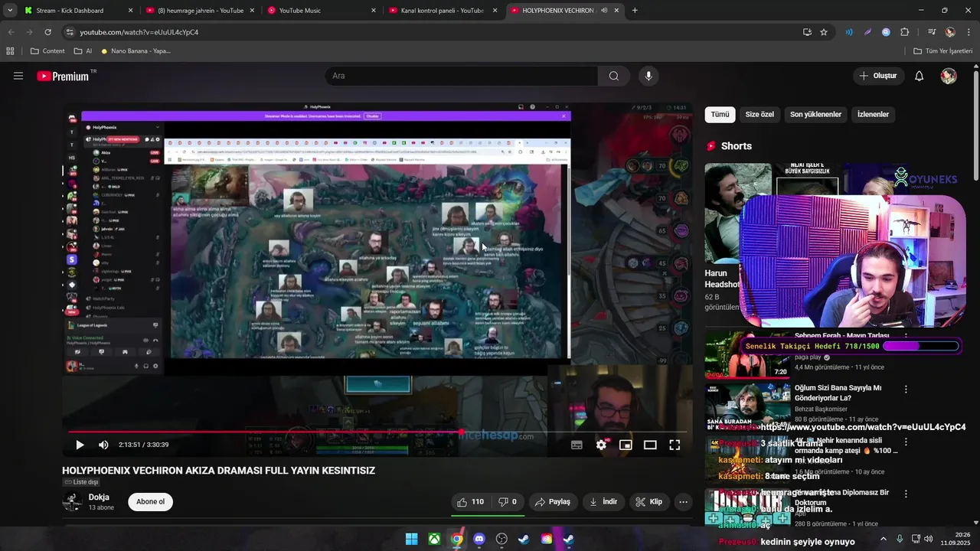This screenshot has height=551, width=980.
Task: Select the İzlenenler filter chip
Action: (x=873, y=115)
